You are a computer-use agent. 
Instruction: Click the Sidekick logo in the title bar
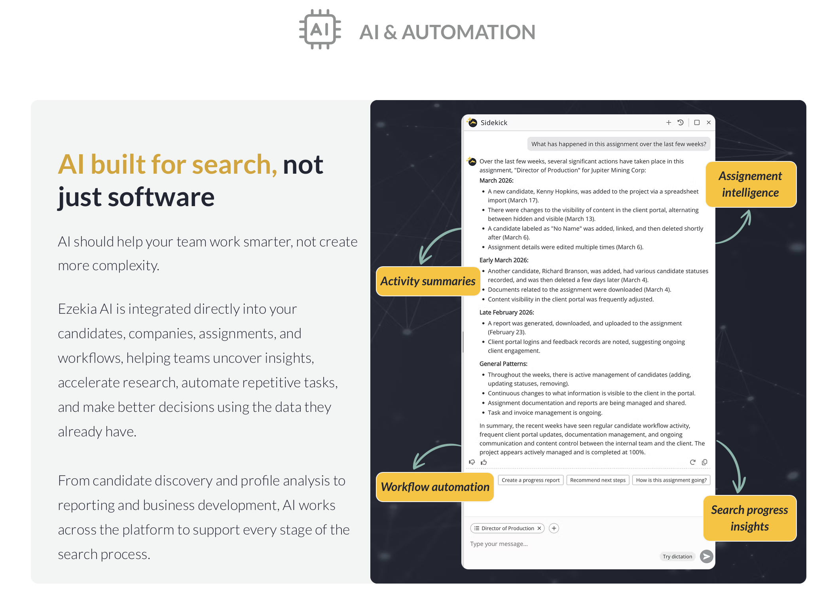point(472,123)
